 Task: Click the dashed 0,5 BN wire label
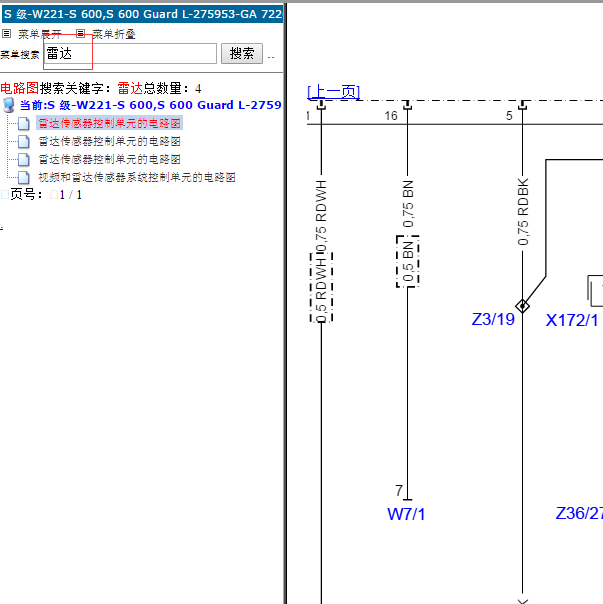coord(408,262)
